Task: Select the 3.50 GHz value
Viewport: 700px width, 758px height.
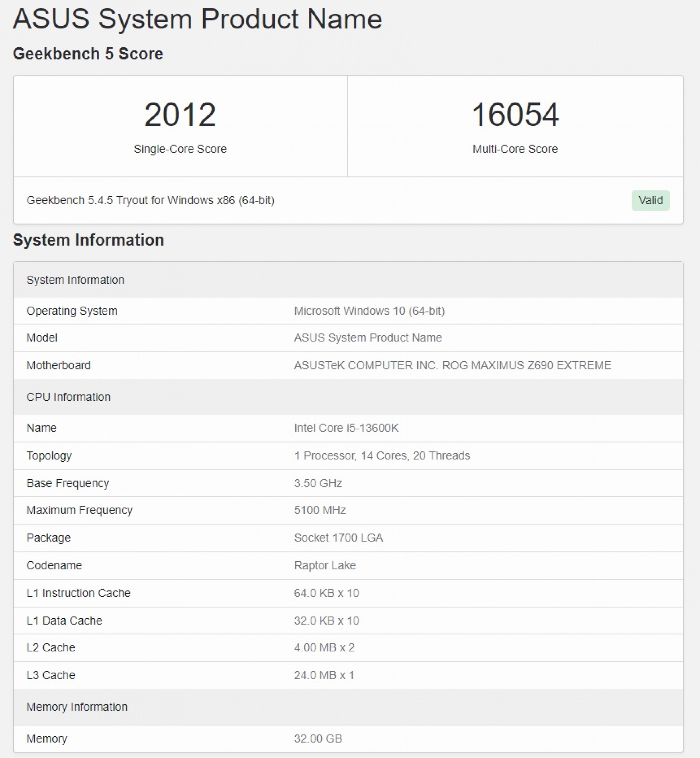Action: click(318, 483)
